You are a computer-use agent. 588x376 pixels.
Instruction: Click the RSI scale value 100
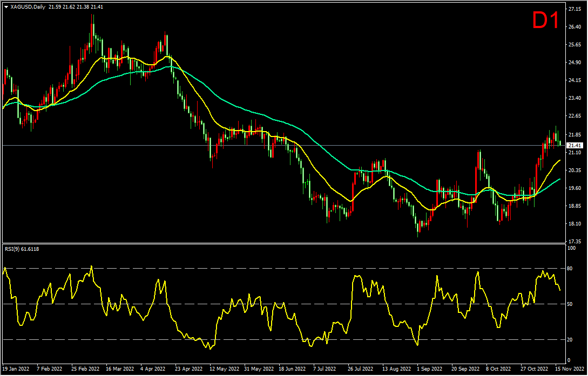point(572,248)
